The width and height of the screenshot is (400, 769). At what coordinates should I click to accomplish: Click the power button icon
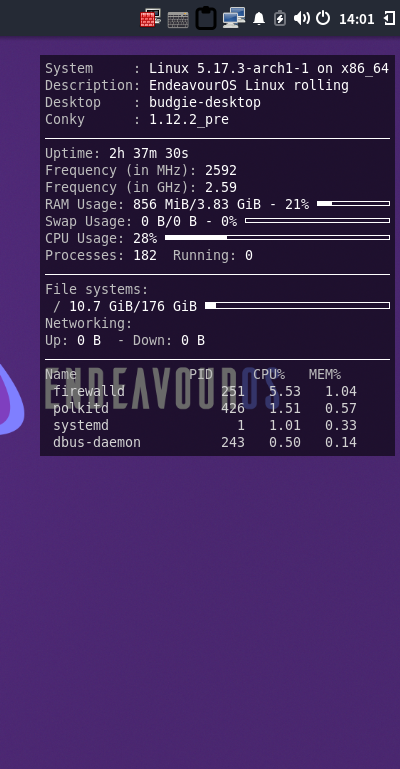coord(323,18)
